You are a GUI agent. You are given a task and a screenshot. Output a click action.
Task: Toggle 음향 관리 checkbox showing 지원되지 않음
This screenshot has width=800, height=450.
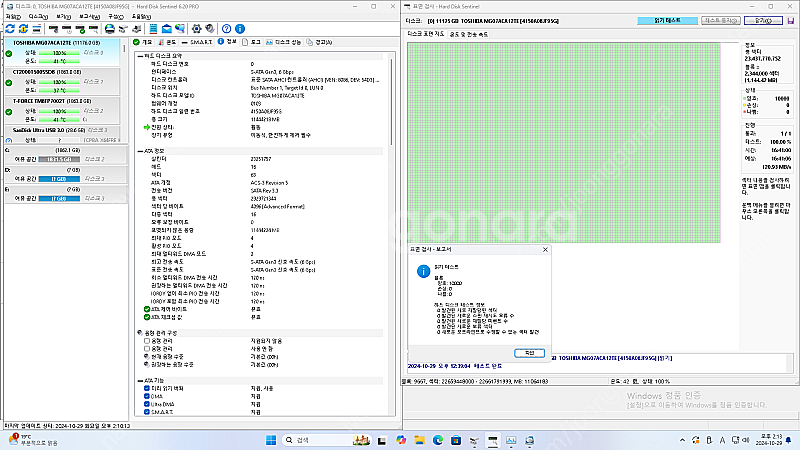point(147,341)
